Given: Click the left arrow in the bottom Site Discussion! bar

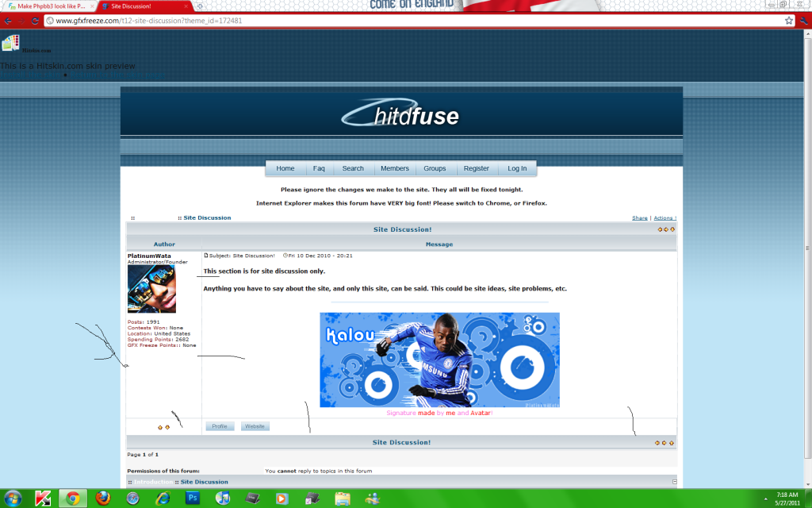Looking at the screenshot, I should [x=657, y=443].
